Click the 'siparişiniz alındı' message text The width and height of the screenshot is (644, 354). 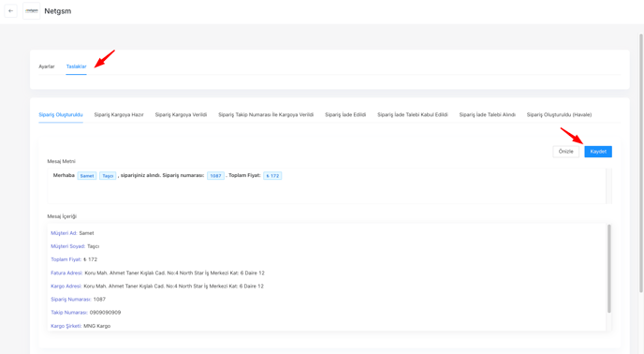coord(140,175)
